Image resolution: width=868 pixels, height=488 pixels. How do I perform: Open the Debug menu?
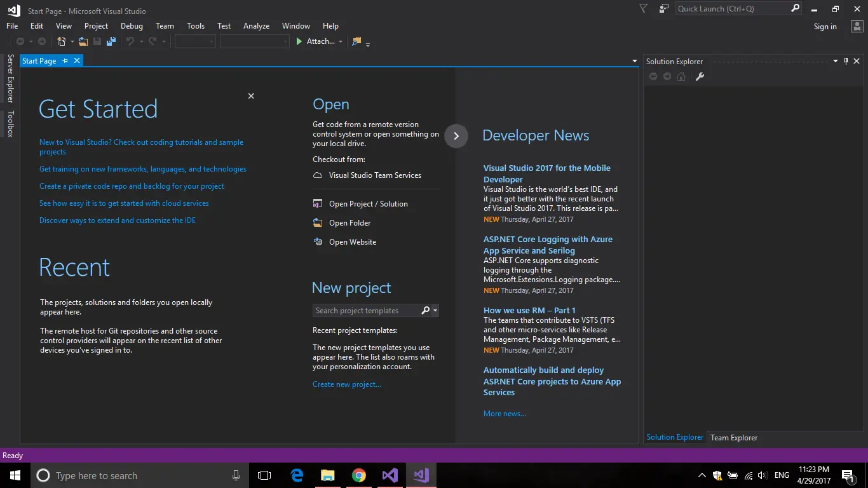[x=132, y=26]
